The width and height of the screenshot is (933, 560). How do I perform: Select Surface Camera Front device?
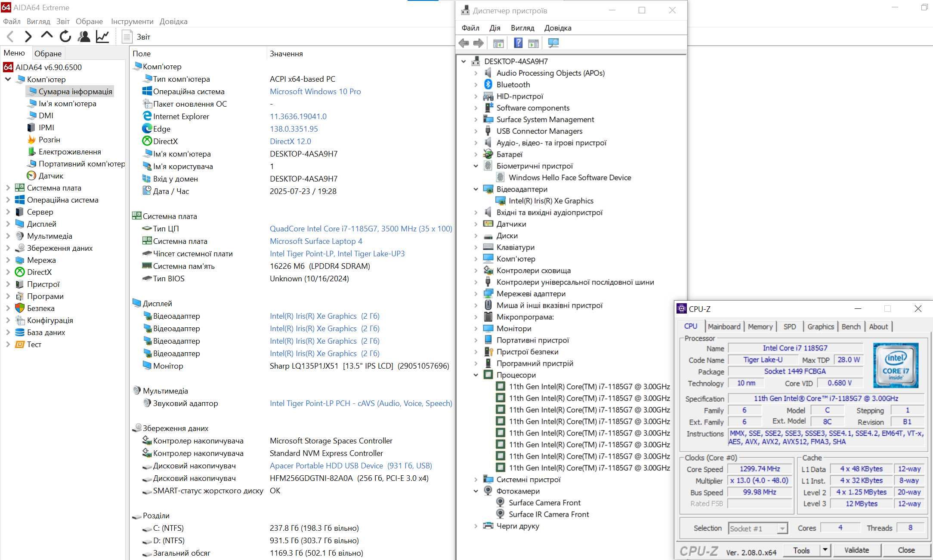click(544, 503)
